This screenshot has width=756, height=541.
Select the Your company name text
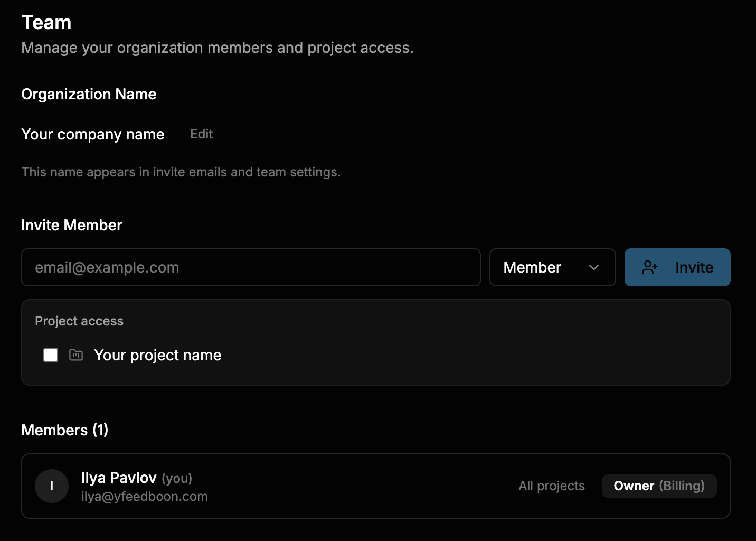coord(92,134)
